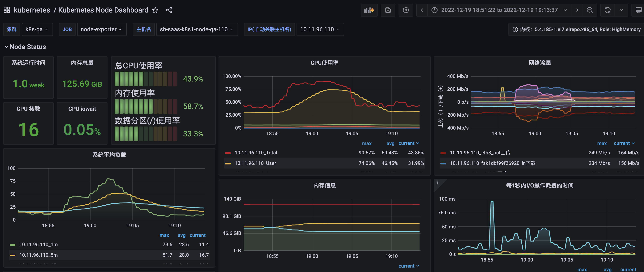Viewport: 644px width, 272px height.
Task: Click yellow color swatch of 10.11.96.110_User
Action: 227,163
